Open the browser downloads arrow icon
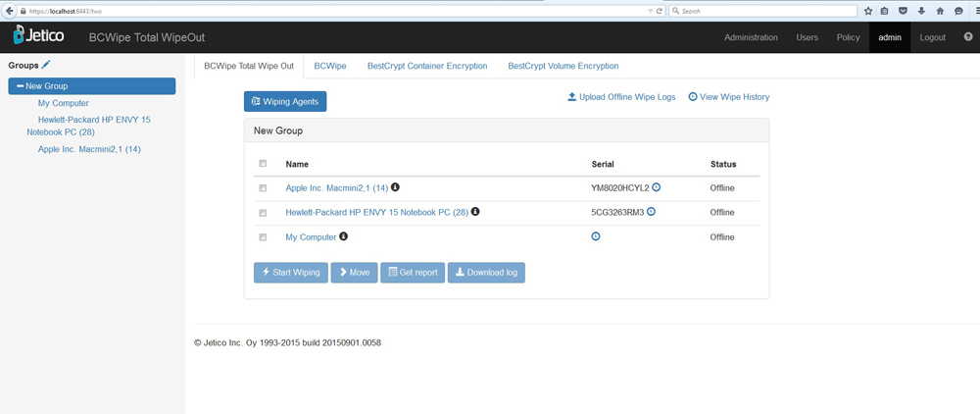The height and width of the screenshot is (414, 980). (921, 11)
